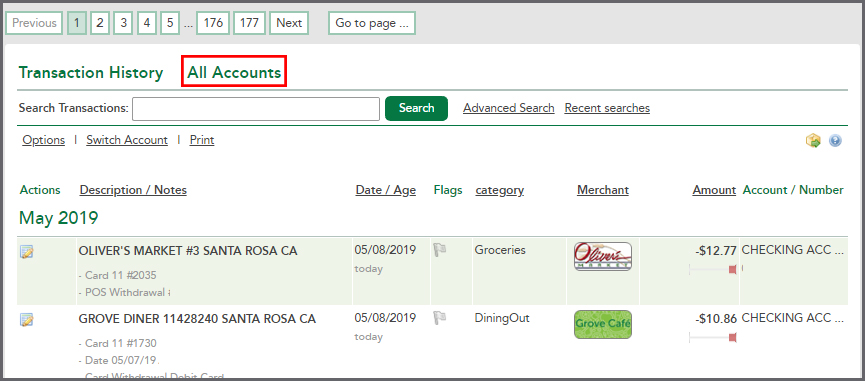
Task: Click the green Search button
Action: coord(417,108)
